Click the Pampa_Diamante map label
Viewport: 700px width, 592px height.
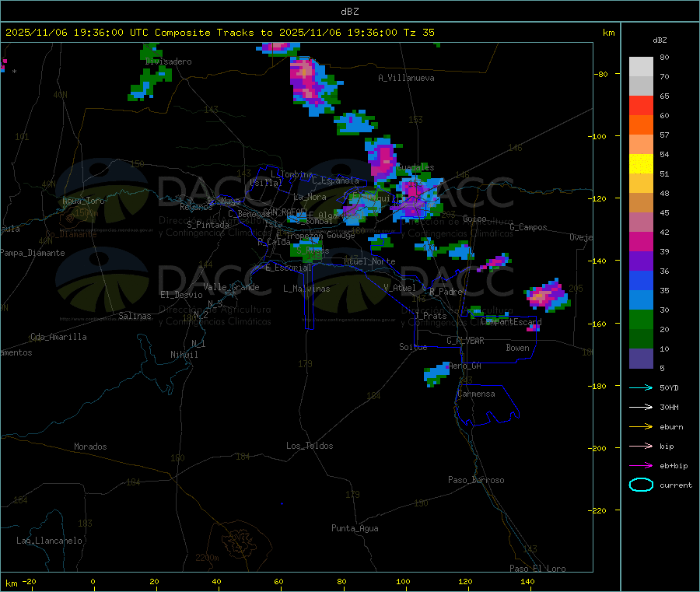pos(33,253)
